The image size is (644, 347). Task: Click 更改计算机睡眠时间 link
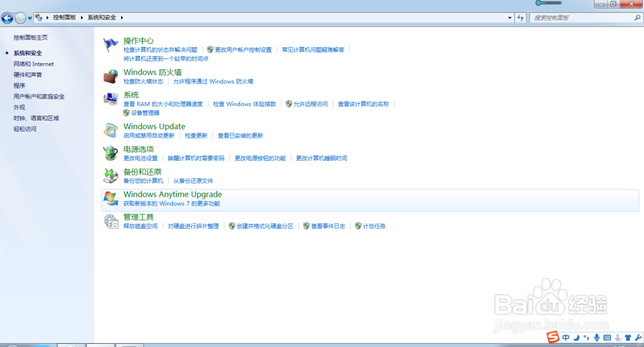click(321, 158)
